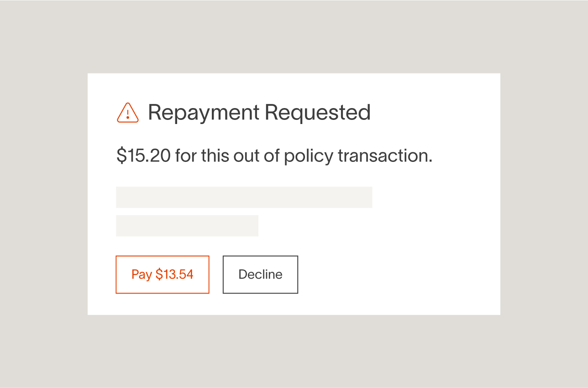Click the '$13.54' amount on the orange button
The width and height of the screenshot is (588, 388).
pos(174,274)
